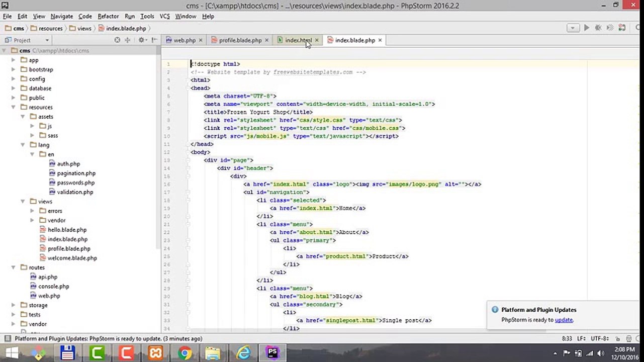This screenshot has height=362, width=644.
Task: Click the UTF-8 encoding in status bar
Action: tap(600, 338)
